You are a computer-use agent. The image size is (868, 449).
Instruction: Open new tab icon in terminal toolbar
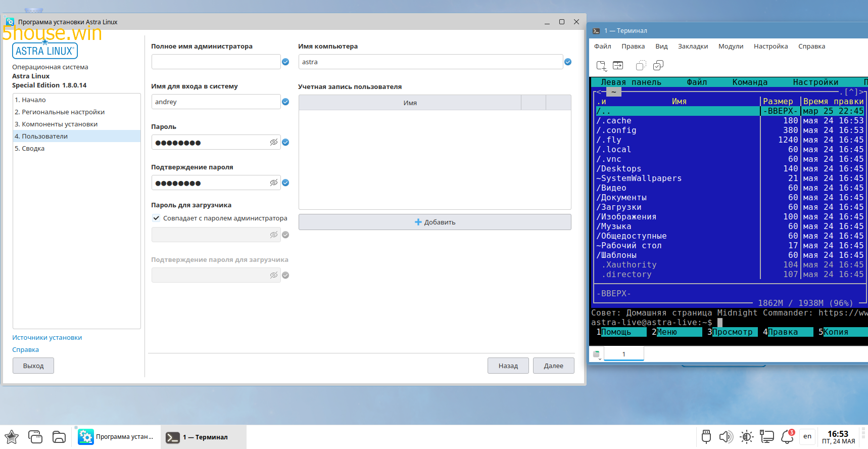(601, 66)
